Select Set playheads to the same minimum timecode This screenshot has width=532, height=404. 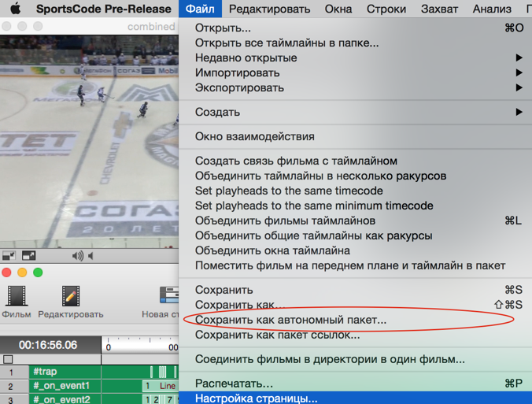tap(355, 206)
